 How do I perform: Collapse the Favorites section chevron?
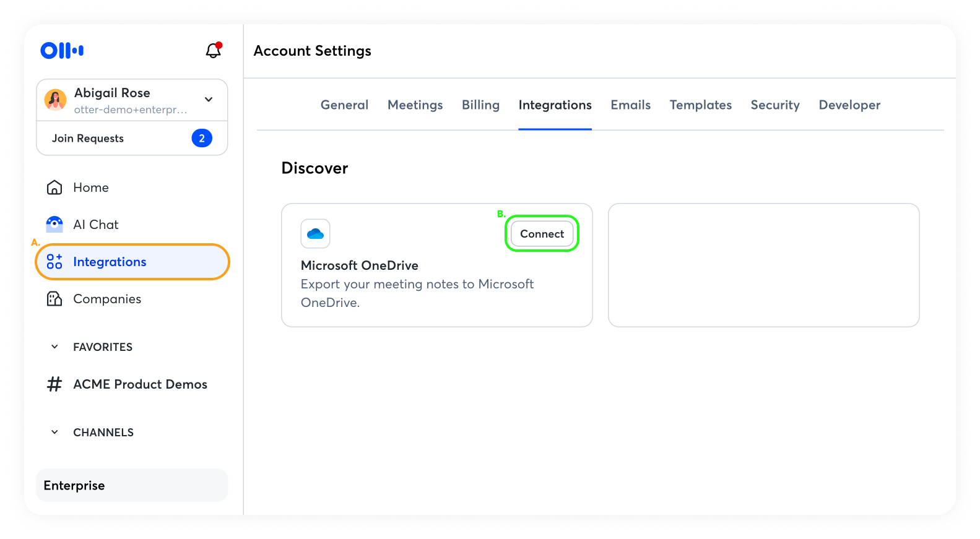(x=54, y=347)
